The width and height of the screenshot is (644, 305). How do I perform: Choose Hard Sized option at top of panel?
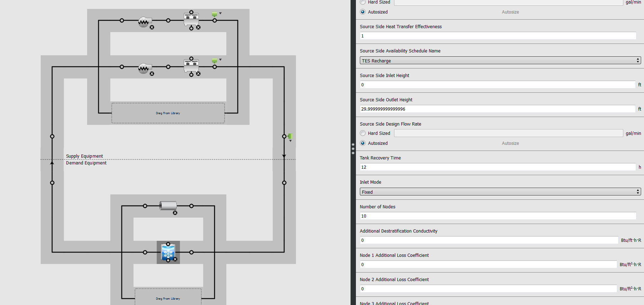(x=363, y=2)
